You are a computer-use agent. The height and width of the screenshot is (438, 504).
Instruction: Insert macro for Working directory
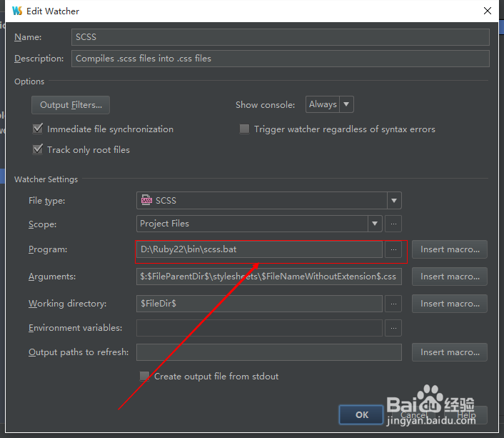click(450, 304)
